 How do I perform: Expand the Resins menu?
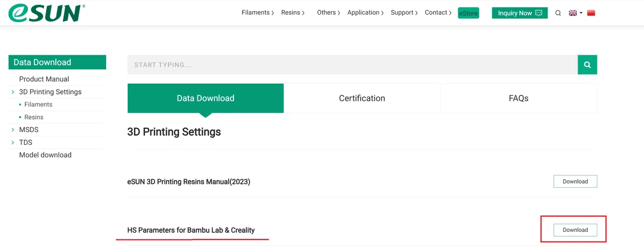pyautogui.click(x=292, y=12)
